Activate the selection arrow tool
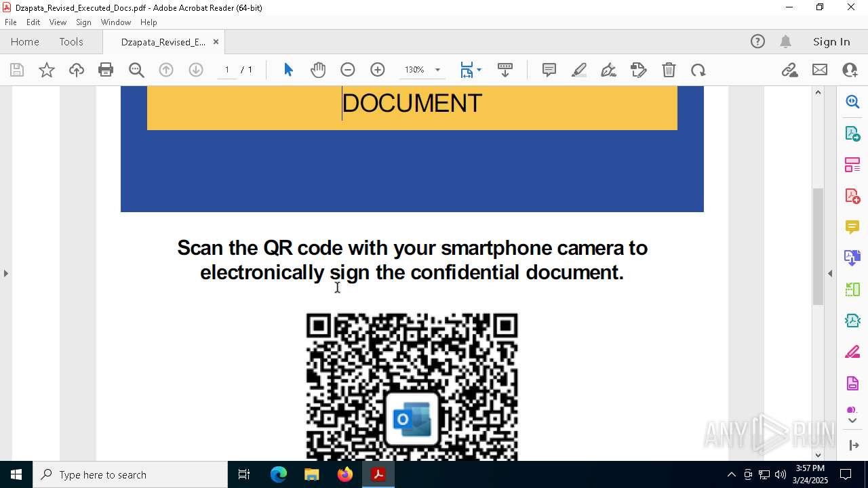The height and width of the screenshot is (488, 868). pos(288,70)
